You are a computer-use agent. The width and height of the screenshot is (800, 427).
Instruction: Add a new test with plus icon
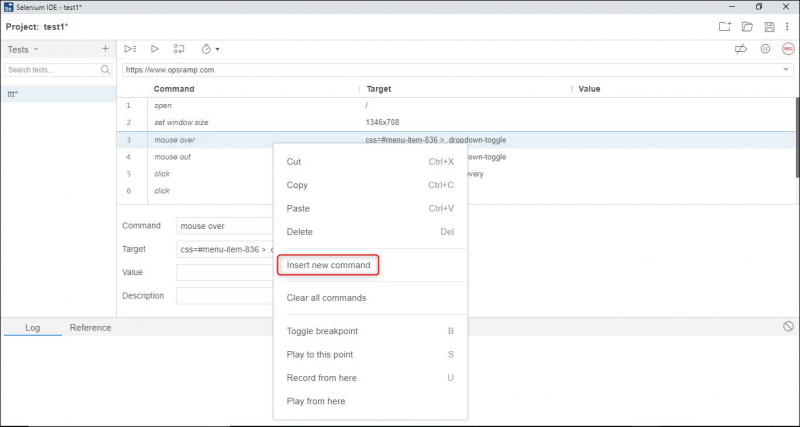(x=105, y=49)
